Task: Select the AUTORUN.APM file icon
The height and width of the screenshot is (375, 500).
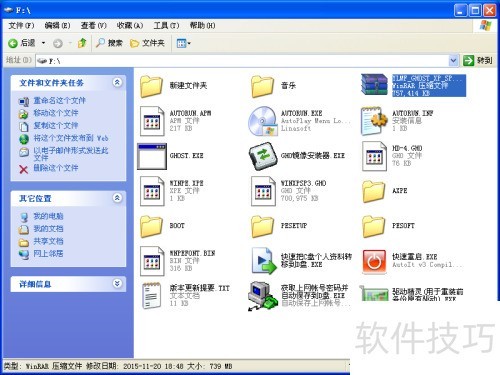Action: click(x=152, y=121)
